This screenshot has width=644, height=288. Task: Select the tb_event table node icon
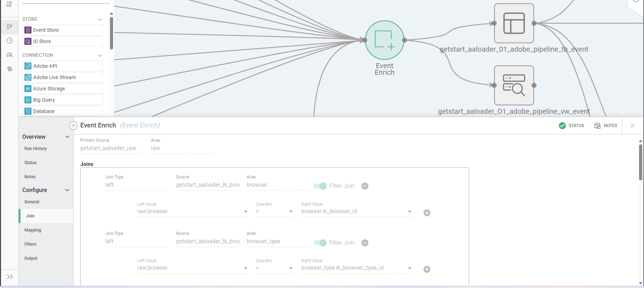pos(514,23)
